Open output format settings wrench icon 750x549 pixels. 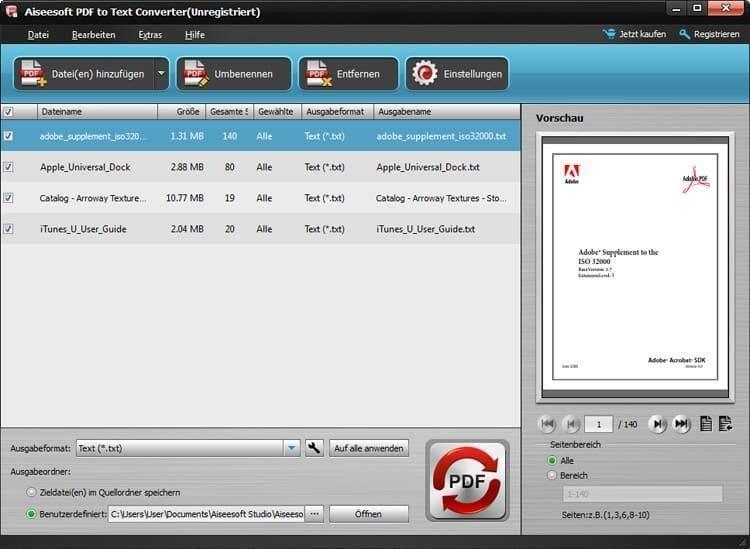314,448
